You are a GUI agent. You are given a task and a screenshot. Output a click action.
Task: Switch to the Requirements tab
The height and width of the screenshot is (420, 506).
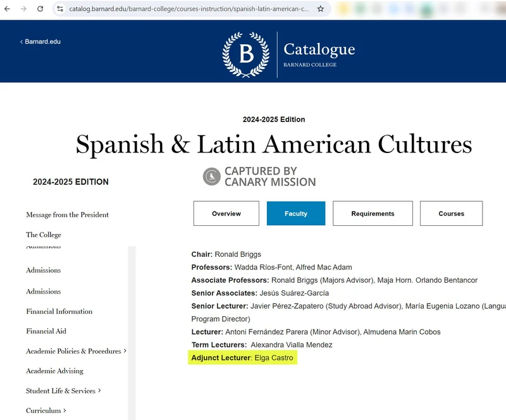[x=373, y=213]
